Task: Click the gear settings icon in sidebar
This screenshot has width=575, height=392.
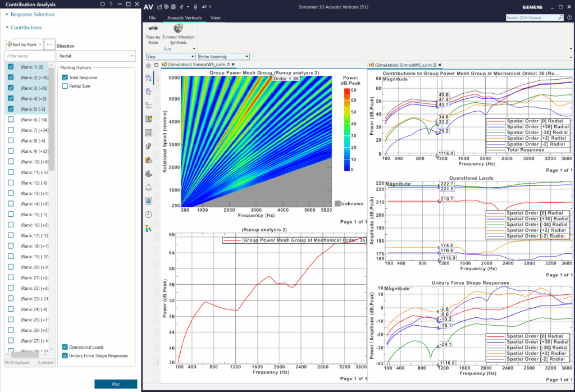Action: pos(148,66)
